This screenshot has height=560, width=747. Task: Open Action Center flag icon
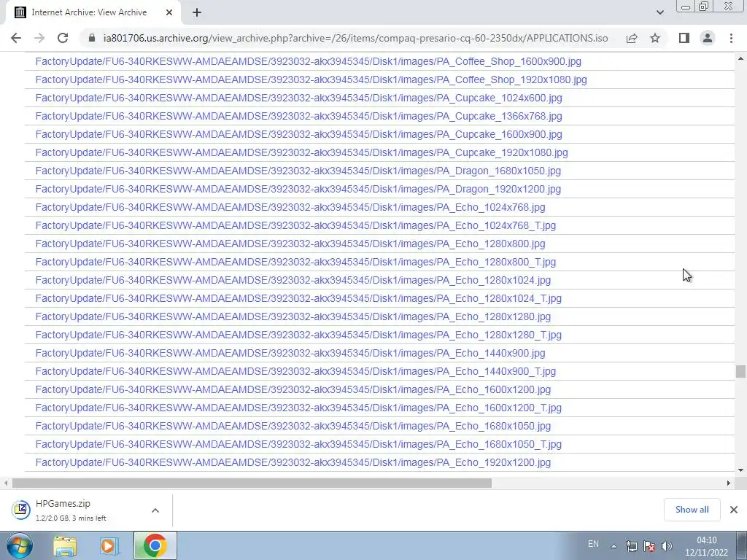click(649, 546)
